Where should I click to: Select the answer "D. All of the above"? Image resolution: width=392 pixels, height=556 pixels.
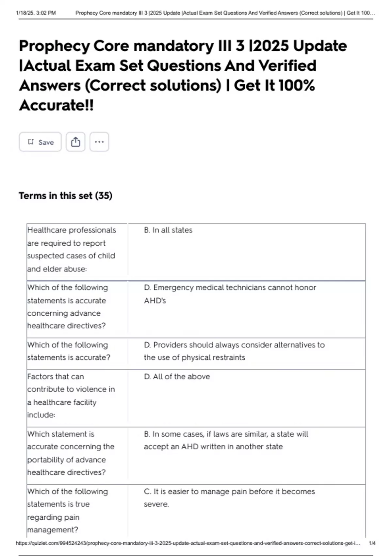click(177, 377)
